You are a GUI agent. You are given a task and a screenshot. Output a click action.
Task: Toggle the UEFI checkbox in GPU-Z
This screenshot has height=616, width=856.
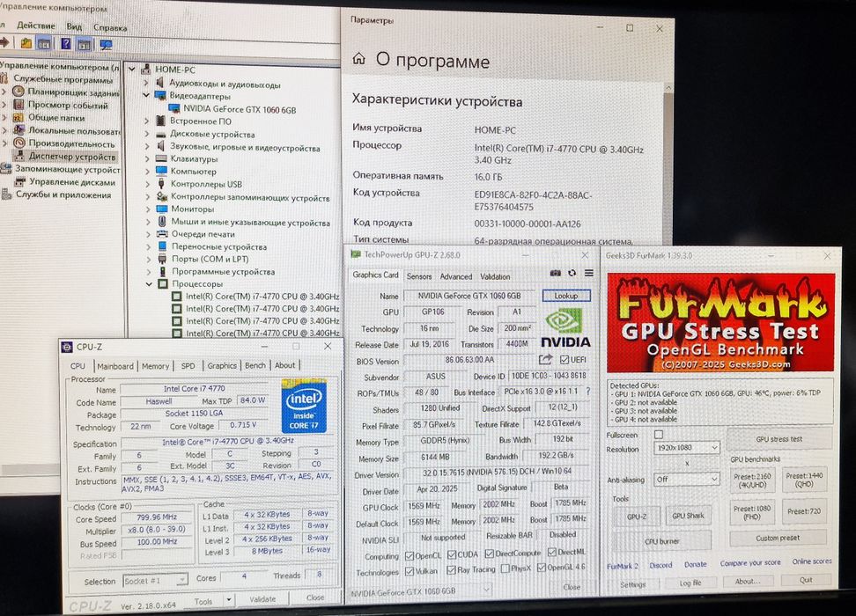(565, 360)
